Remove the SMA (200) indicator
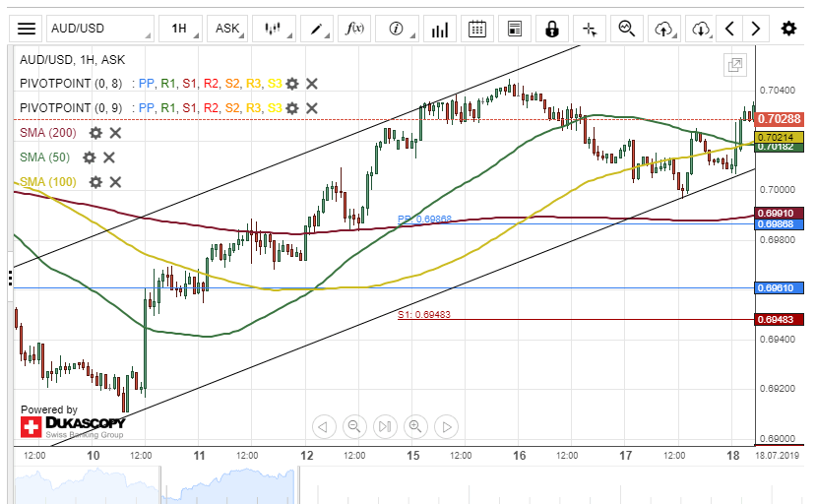The image size is (816, 504). click(x=115, y=133)
